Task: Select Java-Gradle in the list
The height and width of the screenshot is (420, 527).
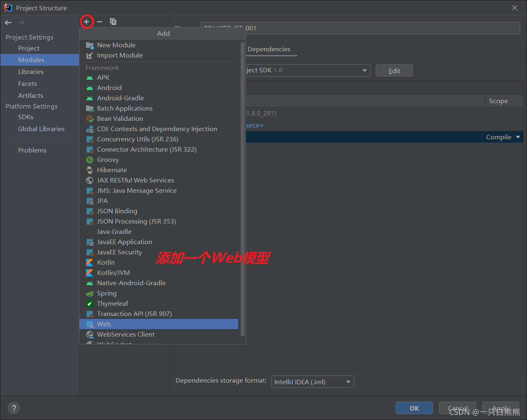Action: pos(159,232)
